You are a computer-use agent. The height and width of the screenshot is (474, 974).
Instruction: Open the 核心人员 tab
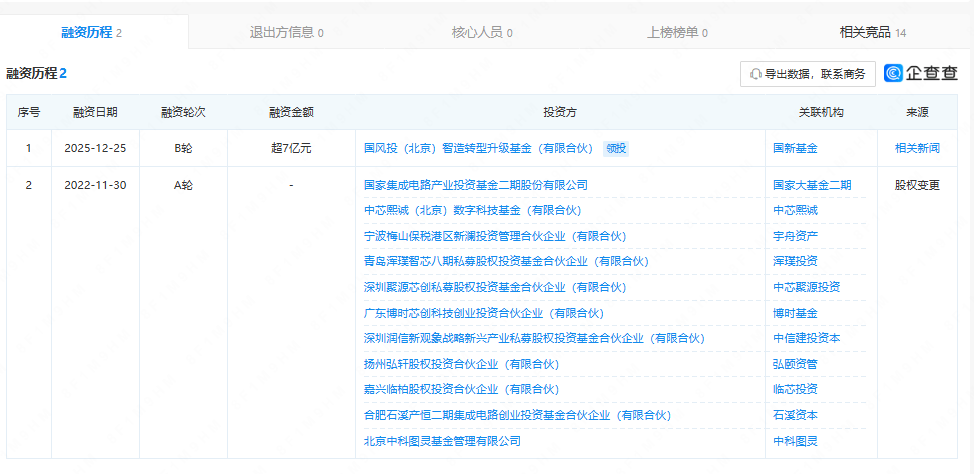tap(482, 32)
